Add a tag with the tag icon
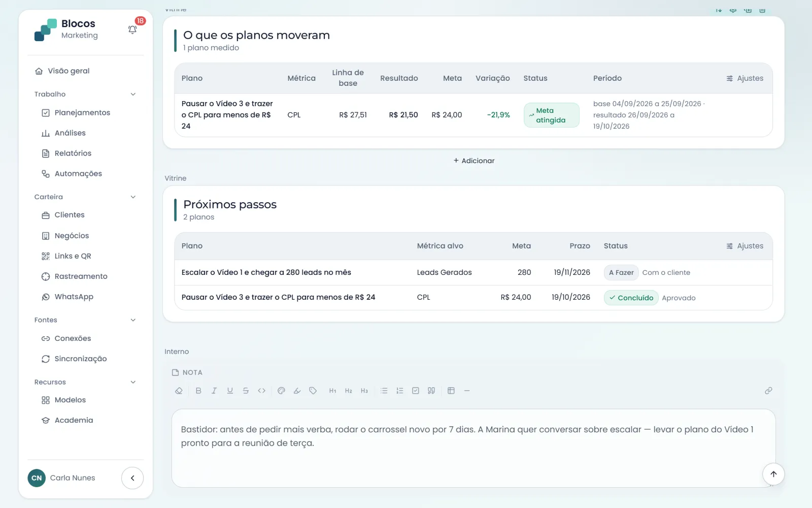 pyautogui.click(x=313, y=391)
